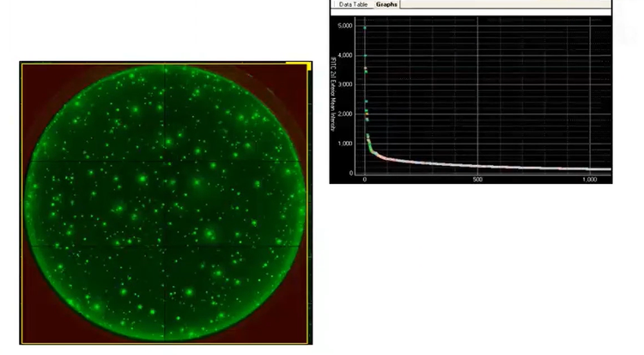
Task: Select the Graphs tab
Action: coord(386,4)
